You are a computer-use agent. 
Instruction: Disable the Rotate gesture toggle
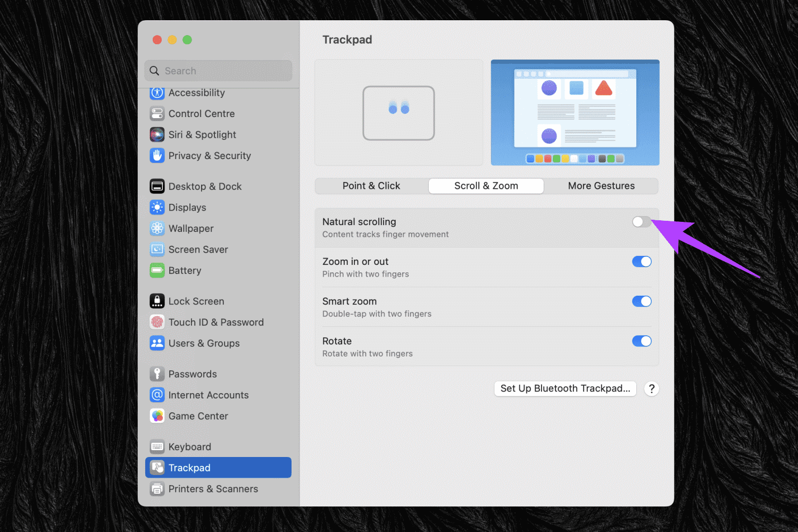pos(641,341)
